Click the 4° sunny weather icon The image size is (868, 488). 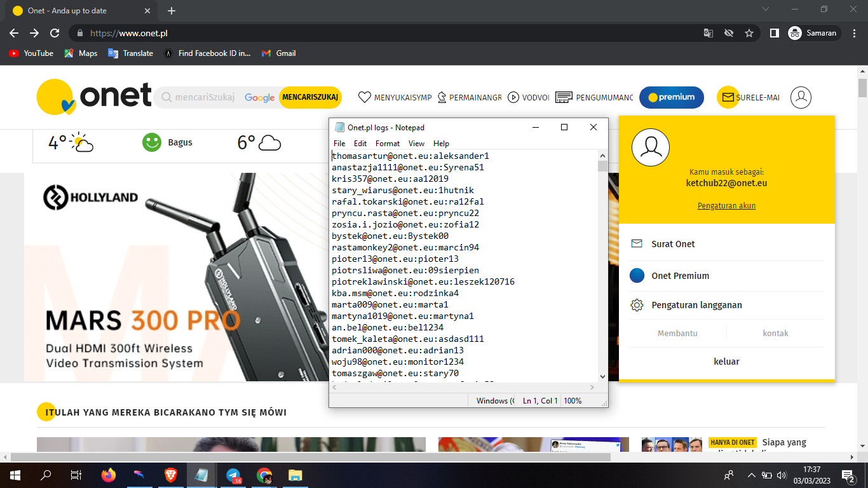[83, 143]
